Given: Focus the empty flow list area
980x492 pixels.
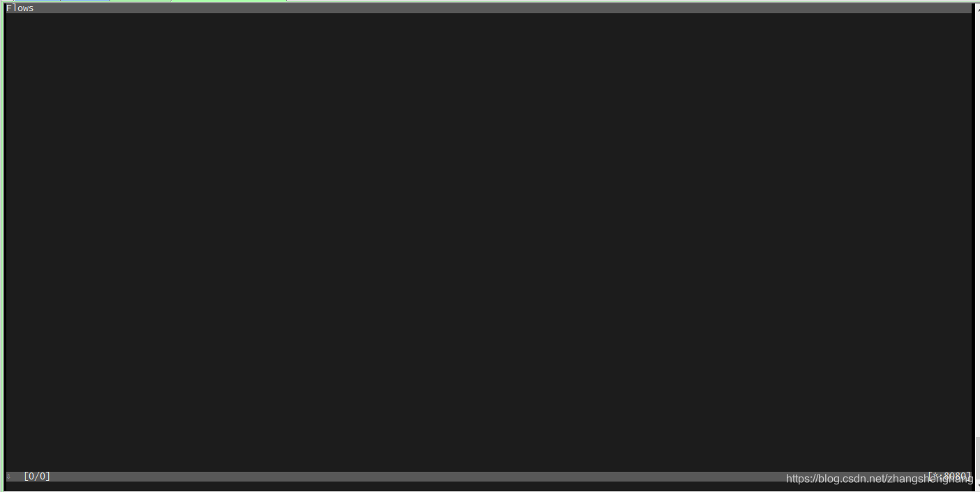Looking at the screenshot, I should point(488,242).
